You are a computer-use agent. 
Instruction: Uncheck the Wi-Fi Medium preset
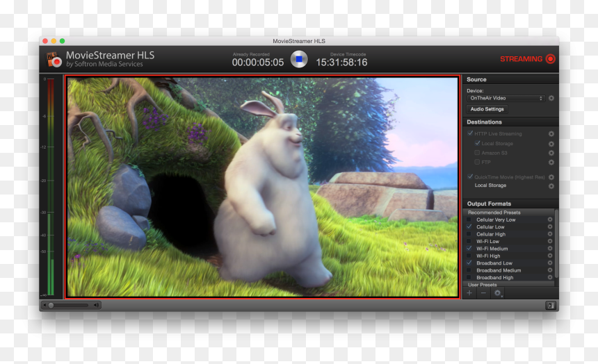tap(469, 249)
